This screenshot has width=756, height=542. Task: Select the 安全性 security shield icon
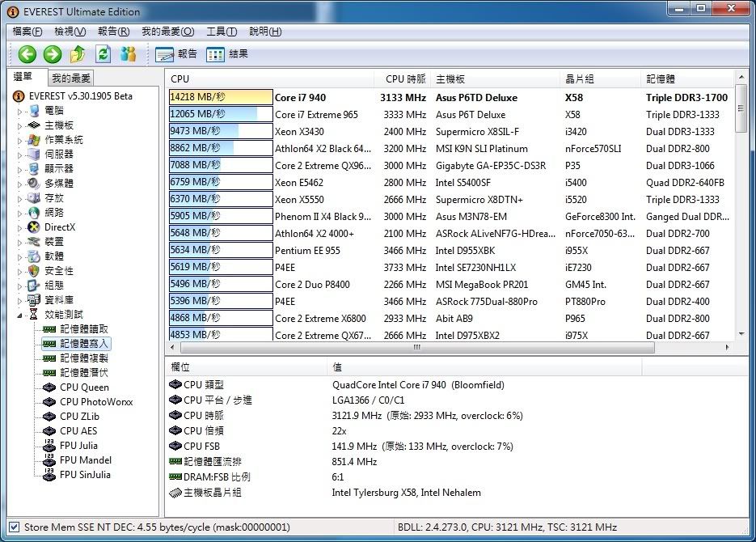(34, 271)
